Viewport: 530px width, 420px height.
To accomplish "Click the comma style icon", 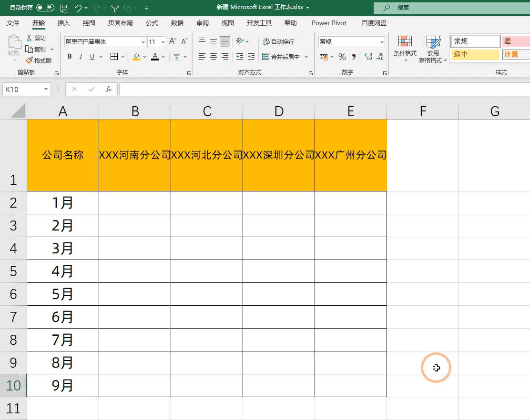I will tap(354, 57).
